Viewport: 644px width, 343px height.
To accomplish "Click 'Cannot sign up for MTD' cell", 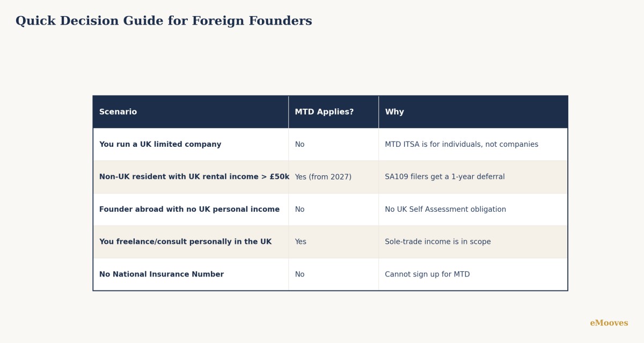I will [473, 274].
